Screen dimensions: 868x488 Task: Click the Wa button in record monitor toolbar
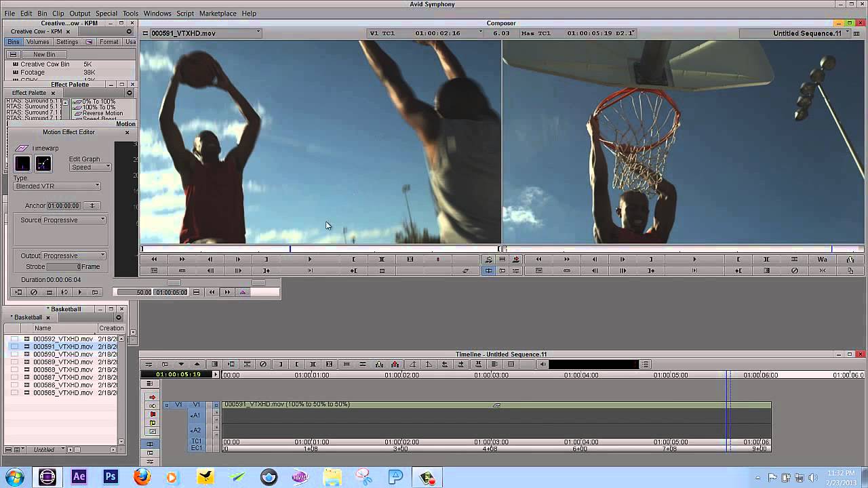pyautogui.click(x=823, y=259)
